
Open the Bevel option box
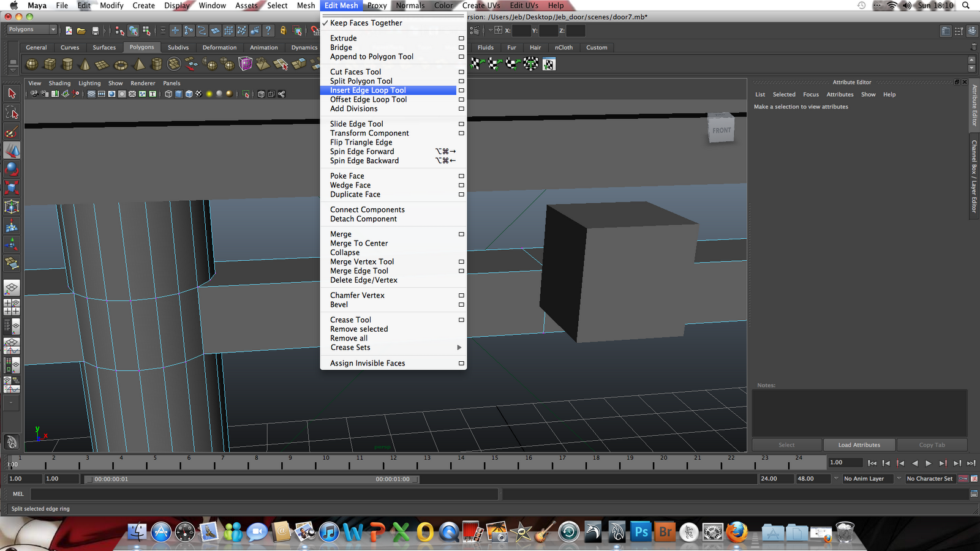click(461, 304)
